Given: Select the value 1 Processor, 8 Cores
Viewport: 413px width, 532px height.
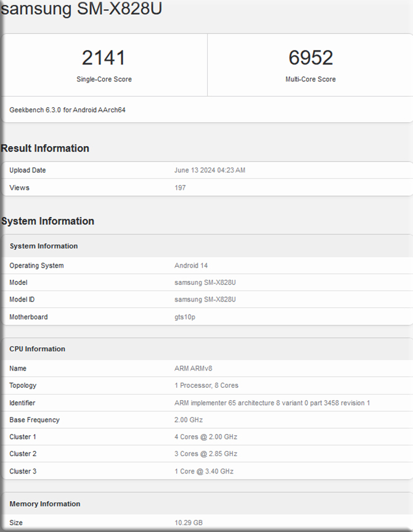Looking at the screenshot, I should click(206, 385).
